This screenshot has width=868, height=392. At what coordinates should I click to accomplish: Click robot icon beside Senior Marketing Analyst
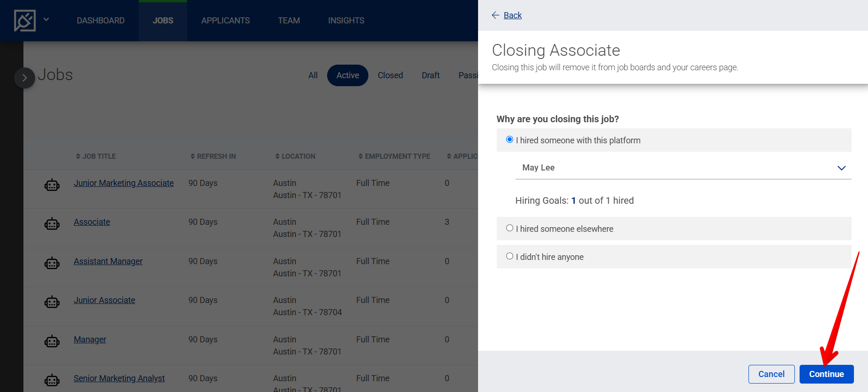pyautogui.click(x=52, y=380)
